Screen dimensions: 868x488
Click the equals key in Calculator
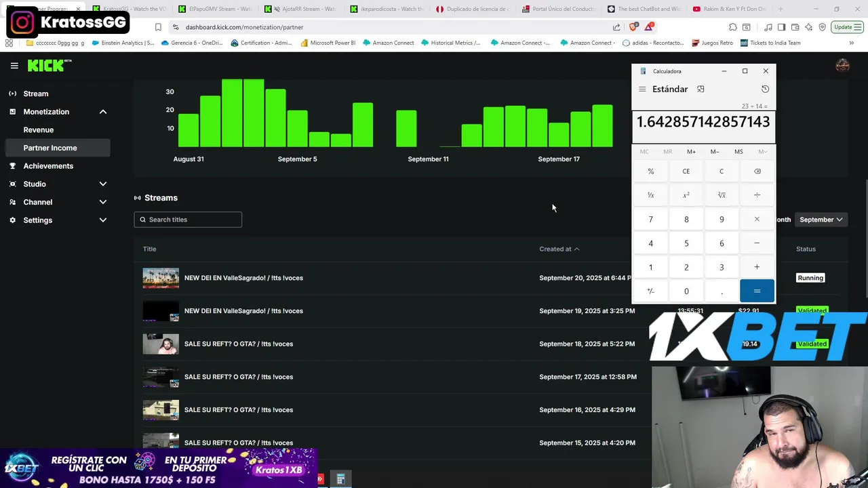click(x=757, y=291)
